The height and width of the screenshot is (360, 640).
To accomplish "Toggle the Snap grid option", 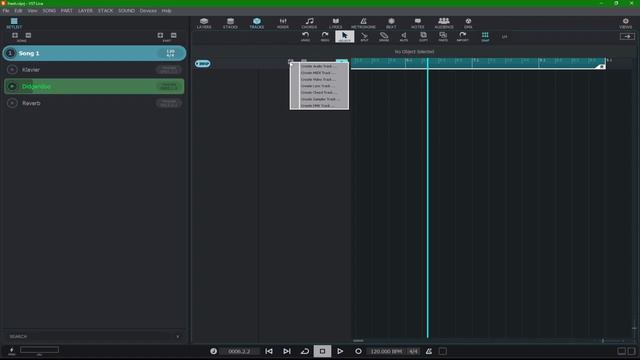I will 485,37.
